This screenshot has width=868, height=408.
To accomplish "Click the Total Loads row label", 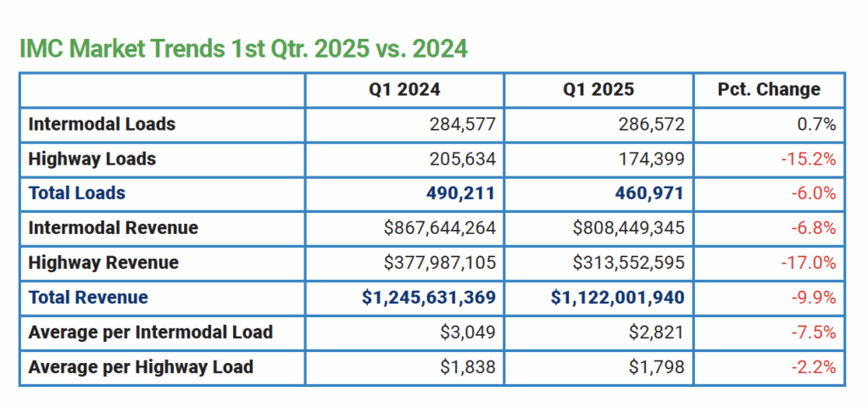I will pos(77,193).
